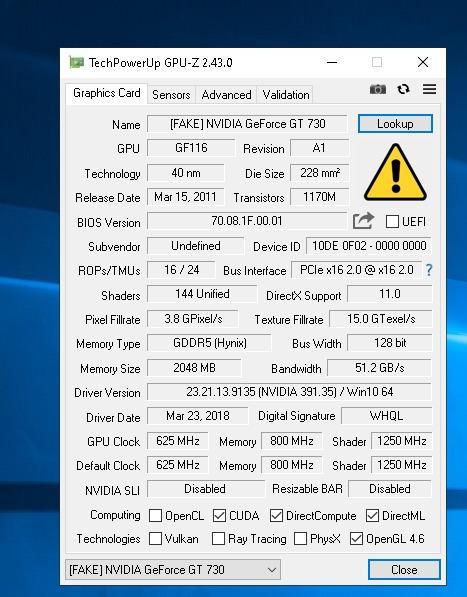
Task: Click the BIOS export share arrow icon
Action: [x=363, y=221]
